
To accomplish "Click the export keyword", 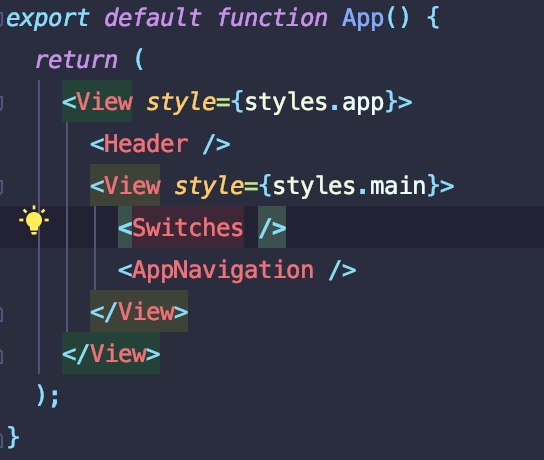I will point(48,18).
